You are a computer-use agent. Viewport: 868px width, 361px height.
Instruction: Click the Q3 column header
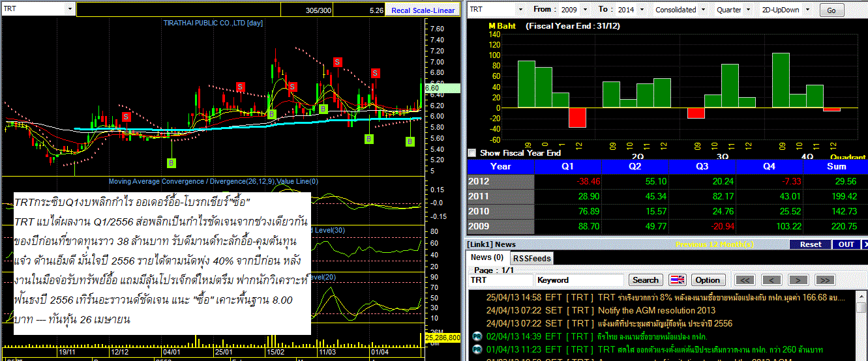pyautogui.click(x=702, y=166)
